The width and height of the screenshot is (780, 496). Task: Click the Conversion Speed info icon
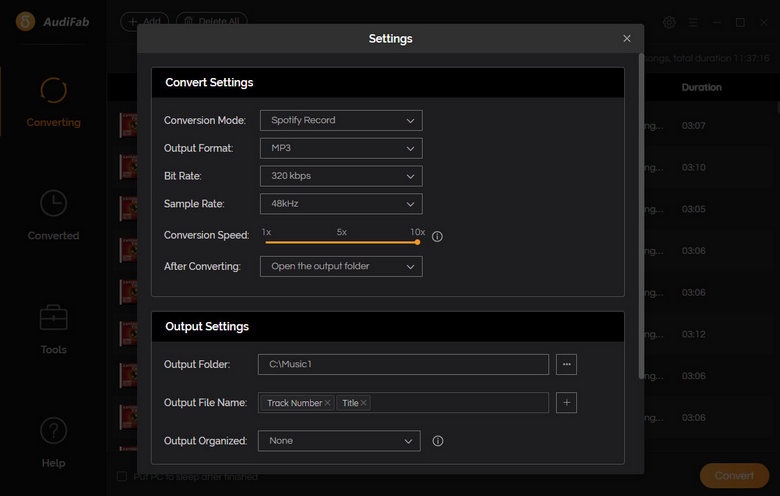pyautogui.click(x=437, y=237)
